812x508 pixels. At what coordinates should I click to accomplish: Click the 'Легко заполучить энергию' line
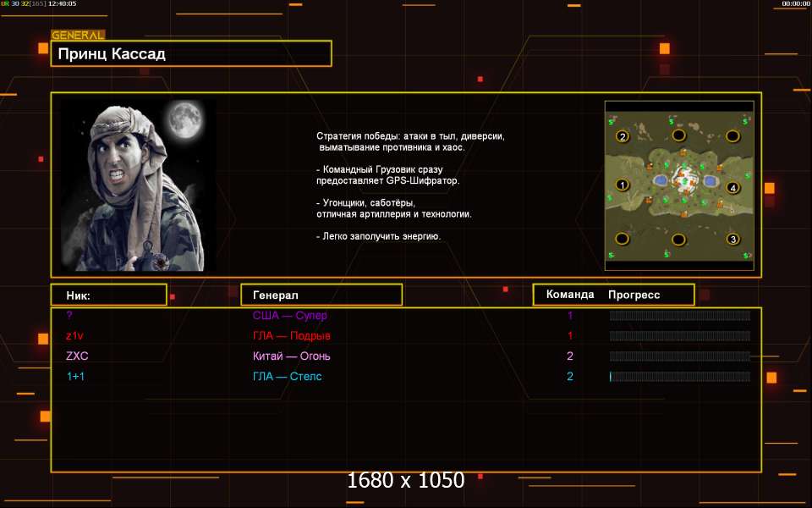pyautogui.click(x=379, y=236)
